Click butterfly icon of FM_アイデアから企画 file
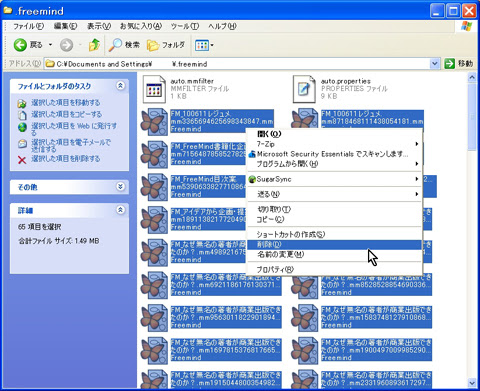The image size is (480, 391). coord(154,220)
